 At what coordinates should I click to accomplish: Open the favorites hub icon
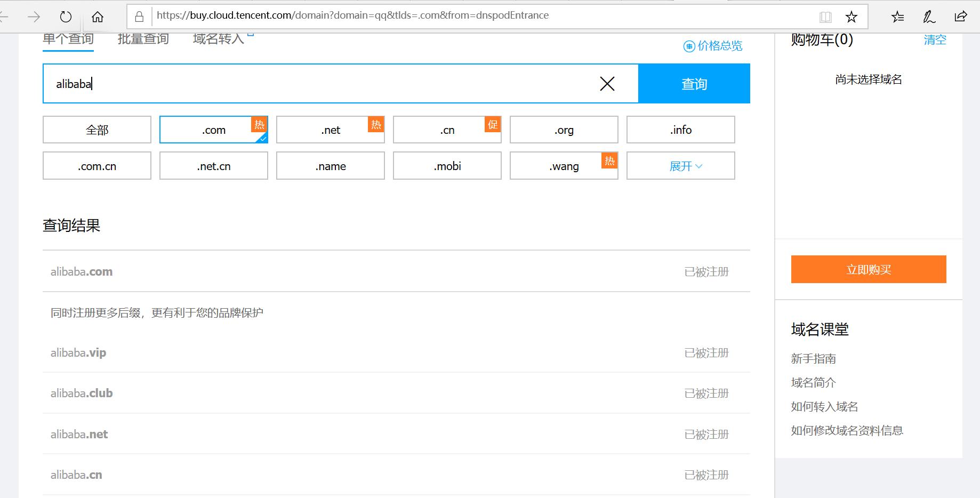click(898, 17)
